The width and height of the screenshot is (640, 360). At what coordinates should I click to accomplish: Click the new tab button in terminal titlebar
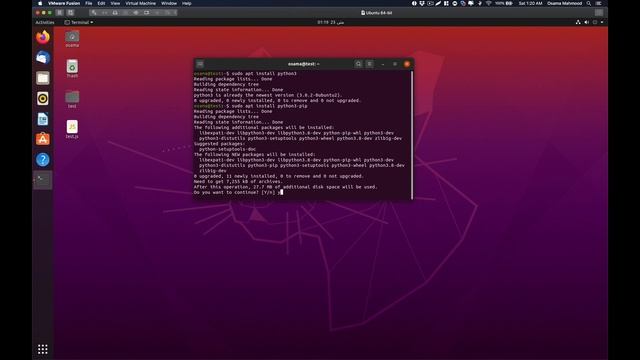tap(200, 64)
